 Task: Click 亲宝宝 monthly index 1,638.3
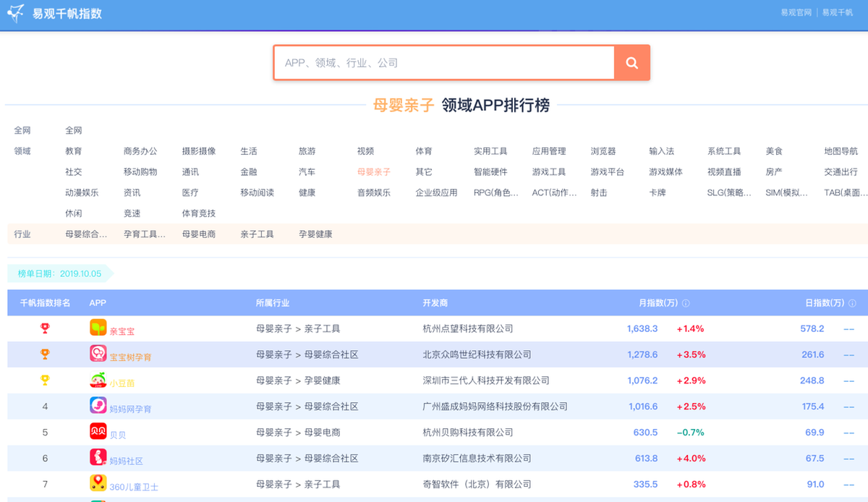click(642, 328)
